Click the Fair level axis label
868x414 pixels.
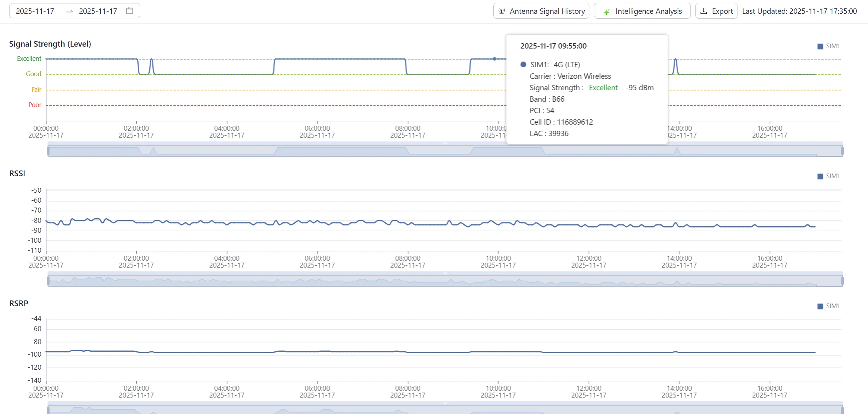coord(36,89)
